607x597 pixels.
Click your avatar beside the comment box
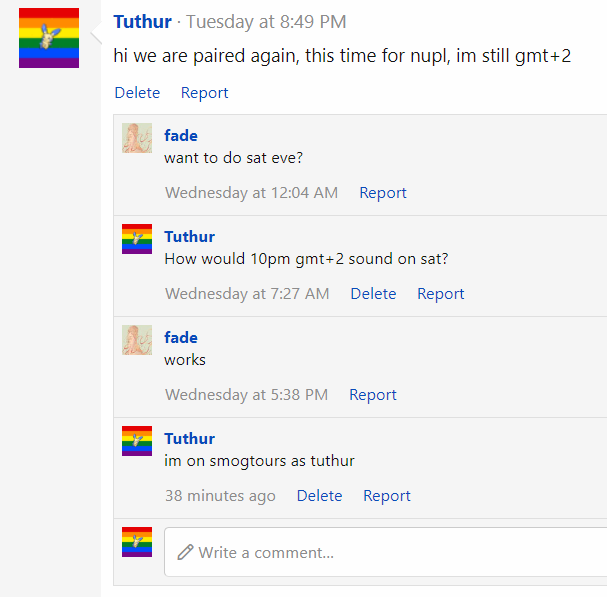click(x=137, y=542)
